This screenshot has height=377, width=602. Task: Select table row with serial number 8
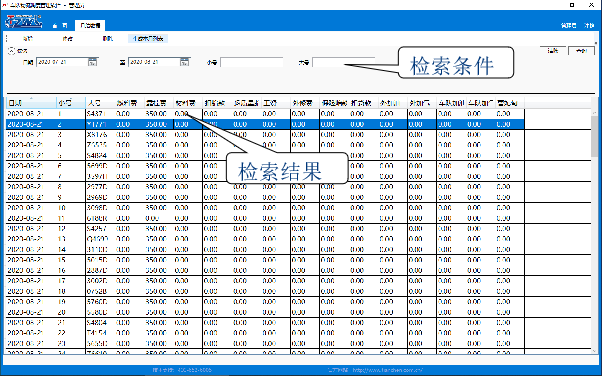coord(265,187)
